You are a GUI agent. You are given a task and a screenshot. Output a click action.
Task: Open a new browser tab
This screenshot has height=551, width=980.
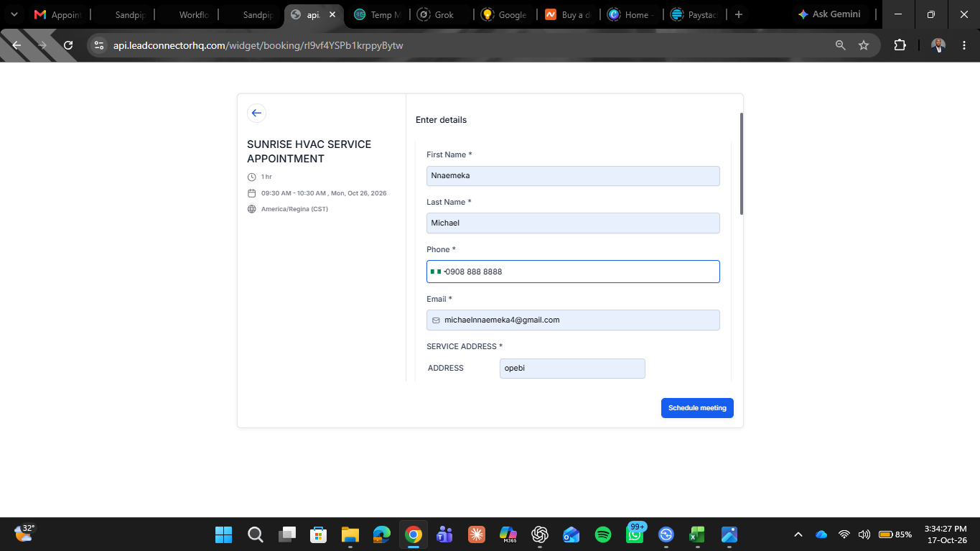click(x=738, y=14)
